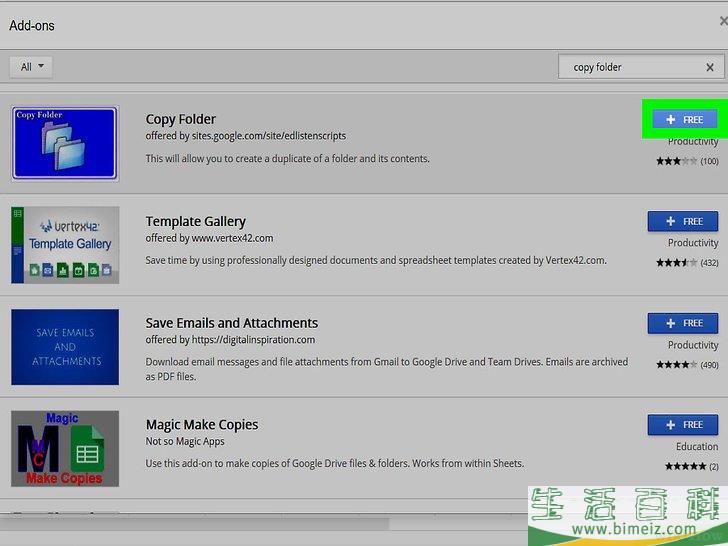This screenshot has width=728, height=546.
Task: Add Template Gallery using FREE button
Action: [x=683, y=221]
